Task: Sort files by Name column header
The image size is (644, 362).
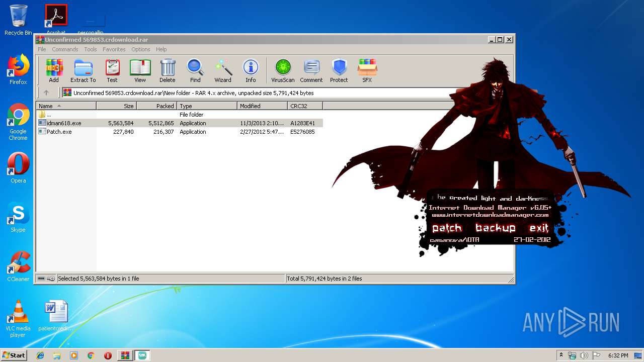Action: [66, 106]
